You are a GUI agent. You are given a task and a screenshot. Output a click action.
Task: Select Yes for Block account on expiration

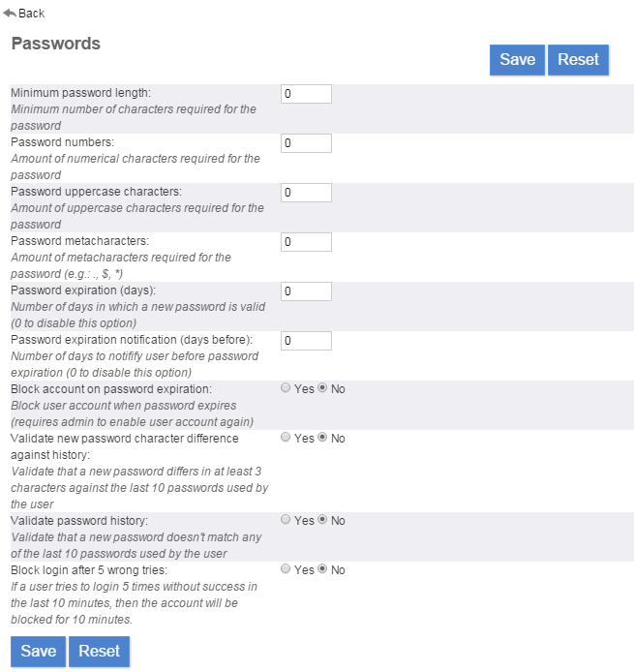click(286, 388)
